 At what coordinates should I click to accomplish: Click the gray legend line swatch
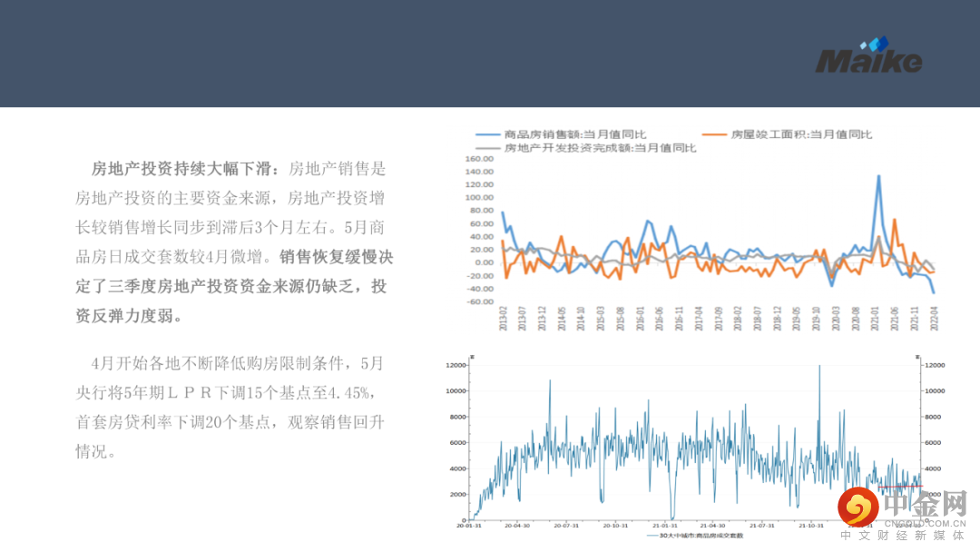tap(488, 148)
